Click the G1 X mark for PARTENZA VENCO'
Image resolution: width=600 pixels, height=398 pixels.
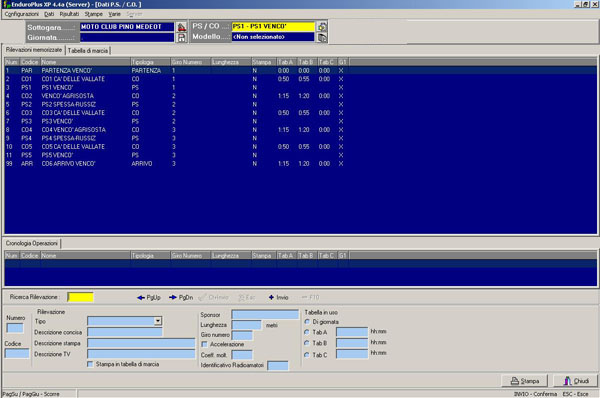point(341,70)
